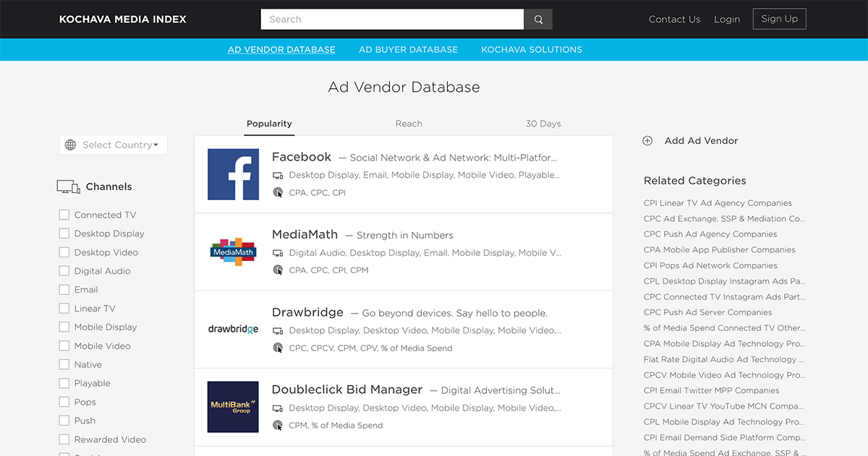Open CPC Push Ad Server Companies link
The width and height of the screenshot is (868, 456).
[x=707, y=312]
